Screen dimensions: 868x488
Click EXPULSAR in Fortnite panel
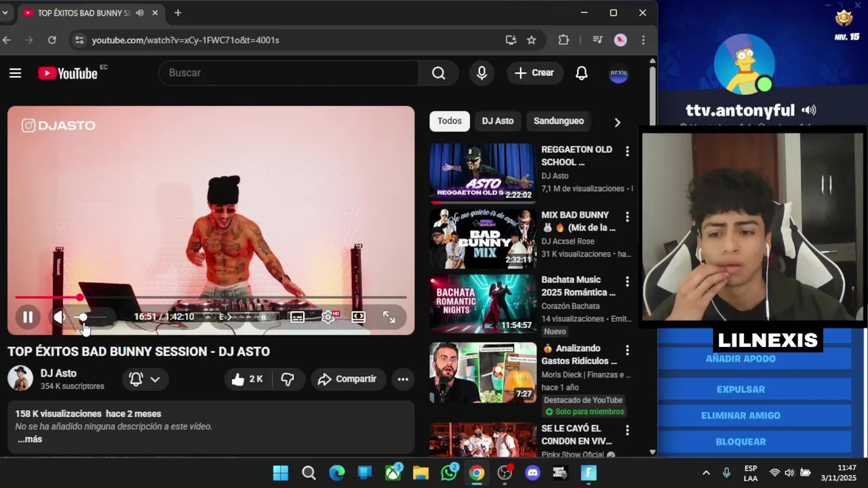coord(741,389)
